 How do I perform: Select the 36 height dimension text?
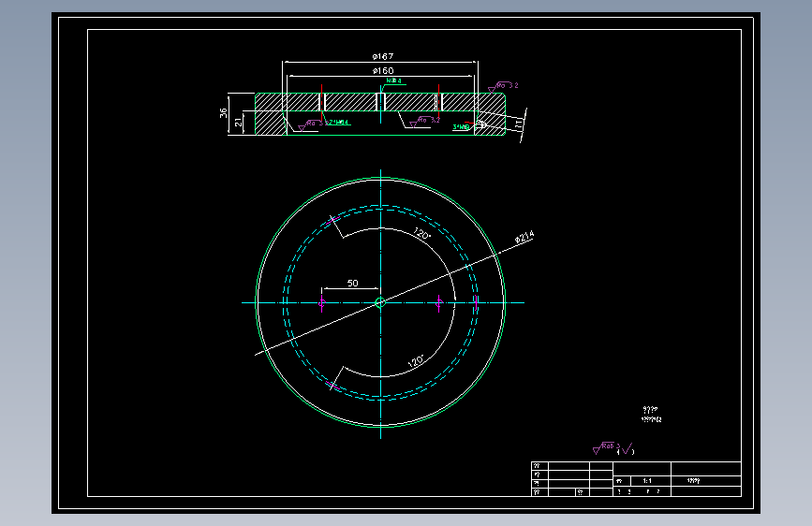point(223,113)
